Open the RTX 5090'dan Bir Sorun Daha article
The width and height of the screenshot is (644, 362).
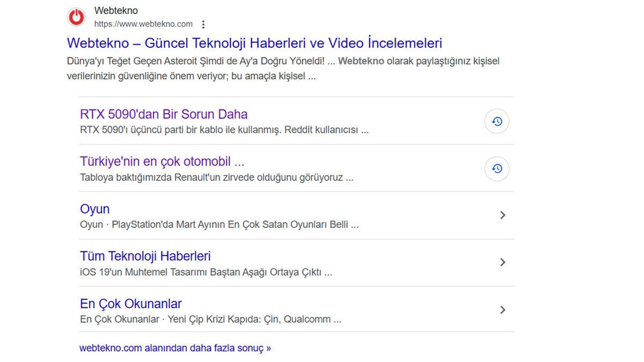pyautogui.click(x=164, y=114)
